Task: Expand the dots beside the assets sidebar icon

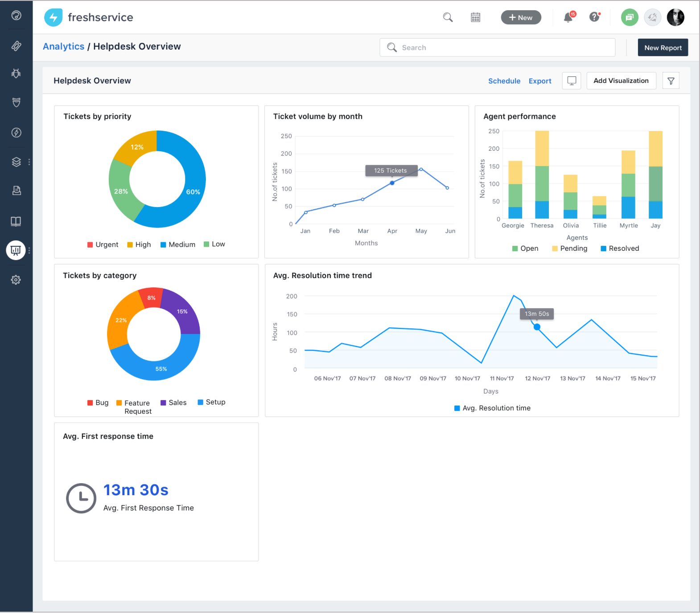Action: click(x=29, y=162)
